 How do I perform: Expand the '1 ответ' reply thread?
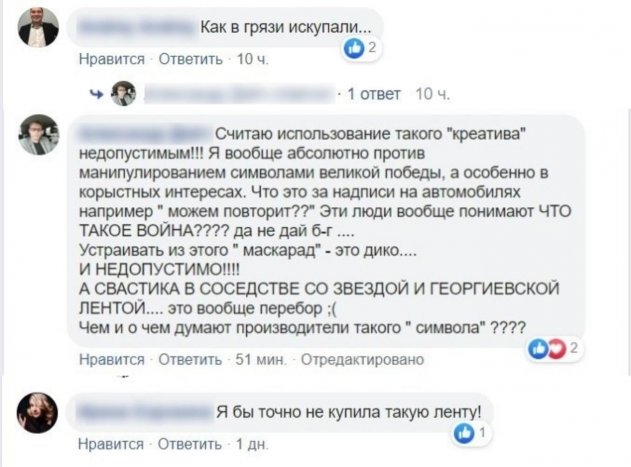pyautogui.click(x=373, y=94)
